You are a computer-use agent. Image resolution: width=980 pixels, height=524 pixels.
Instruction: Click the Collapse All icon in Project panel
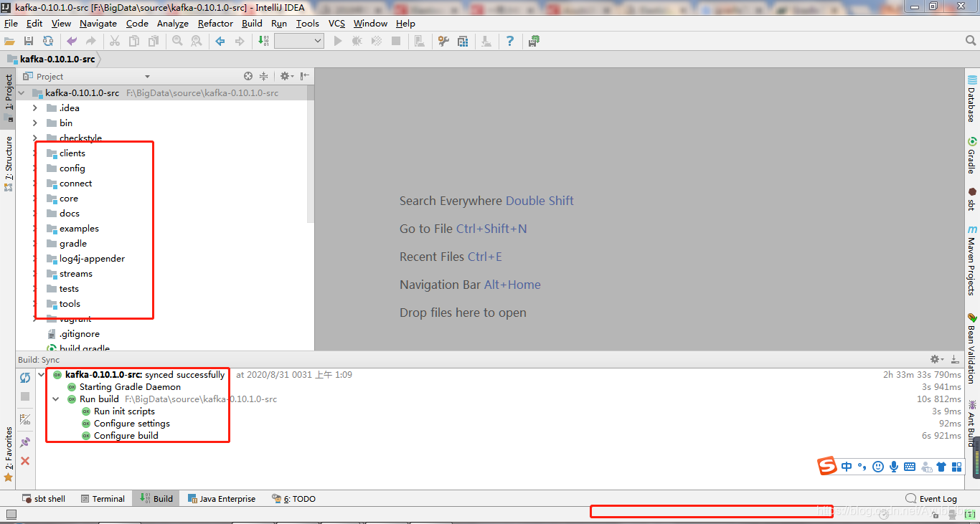[263, 76]
